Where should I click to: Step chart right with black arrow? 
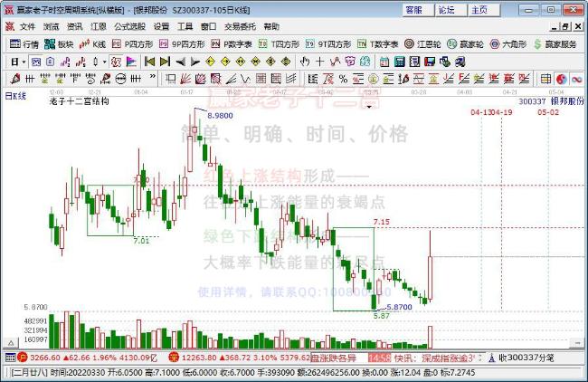195,62
